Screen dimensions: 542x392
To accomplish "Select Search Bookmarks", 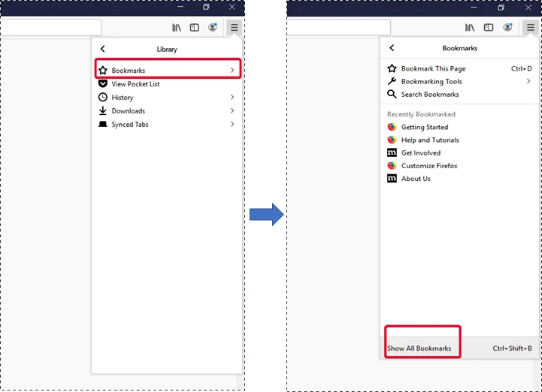I will click(460, 95).
